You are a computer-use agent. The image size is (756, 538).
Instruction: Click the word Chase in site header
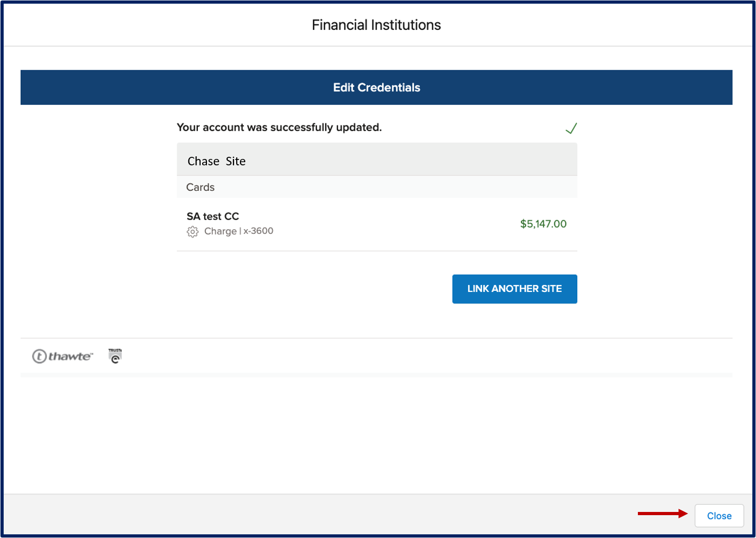point(203,161)
